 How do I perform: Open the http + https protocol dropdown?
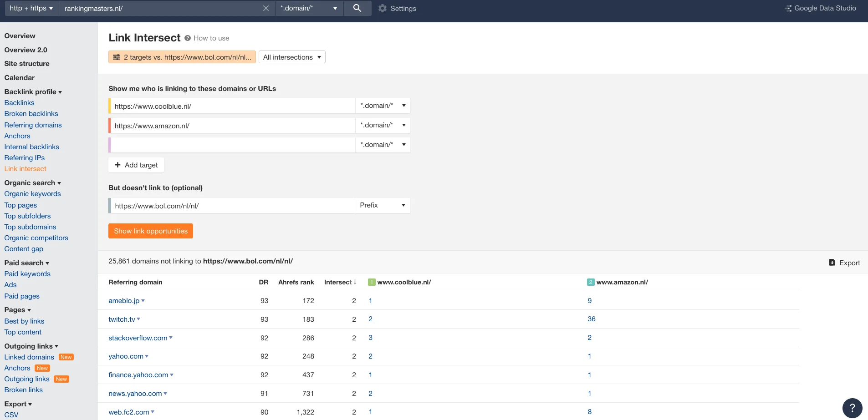click(x=31, y=8)
